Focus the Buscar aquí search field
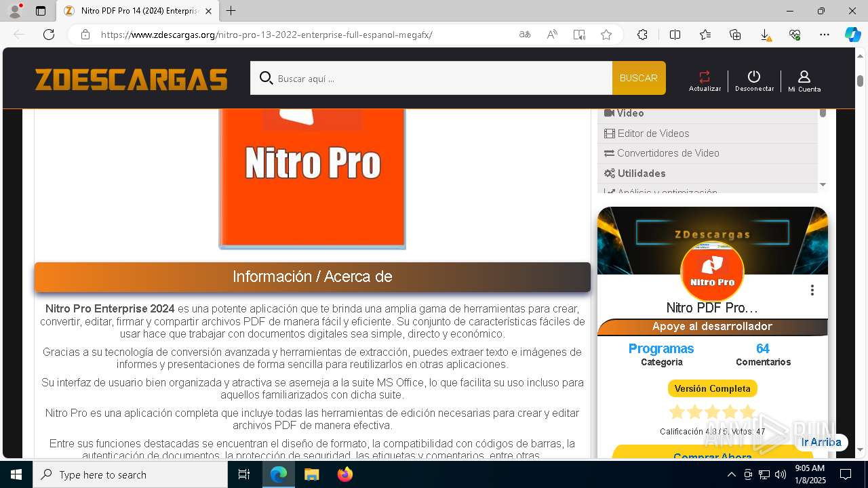 [431, 78]
